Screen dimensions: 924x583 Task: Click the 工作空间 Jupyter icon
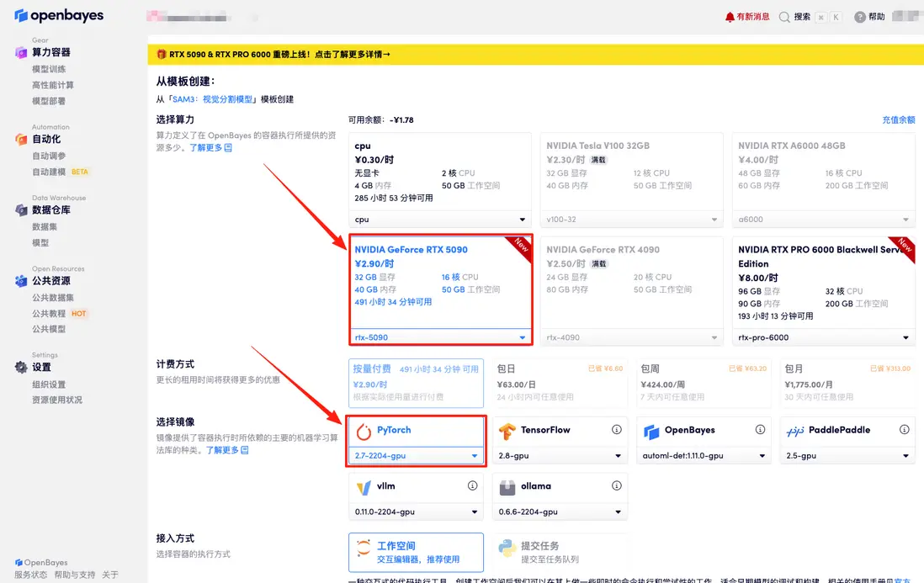[364, 548]
